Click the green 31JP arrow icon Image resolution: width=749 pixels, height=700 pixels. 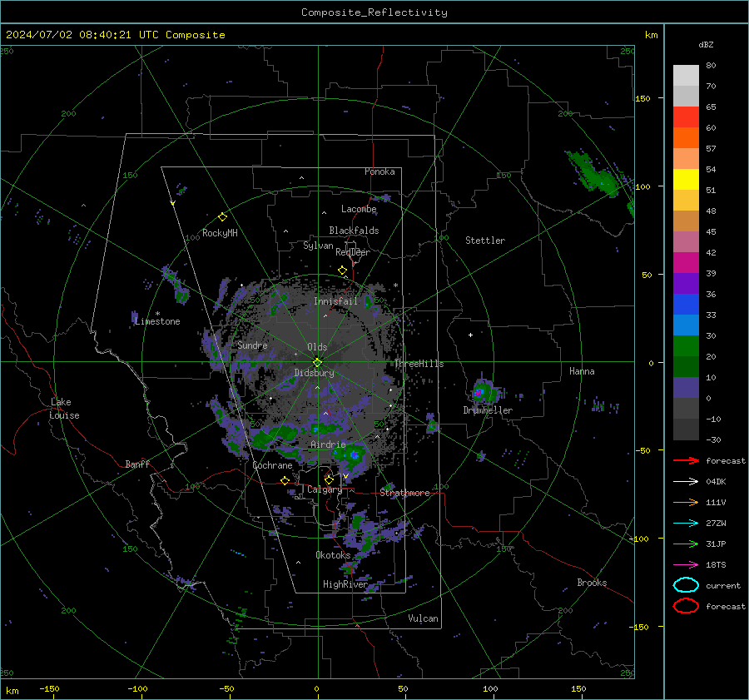686,544
